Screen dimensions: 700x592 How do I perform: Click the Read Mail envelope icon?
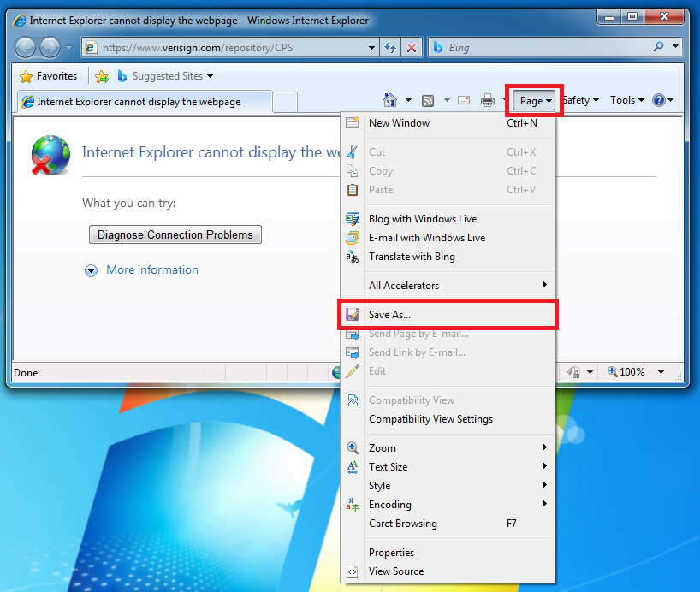pyautogui.click(x=464, y=100)
